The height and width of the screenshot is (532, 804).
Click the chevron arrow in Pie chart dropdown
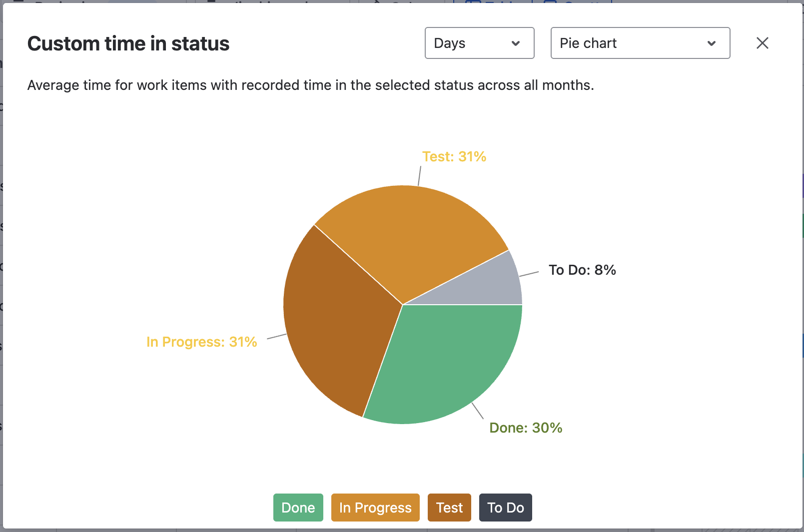712,43
